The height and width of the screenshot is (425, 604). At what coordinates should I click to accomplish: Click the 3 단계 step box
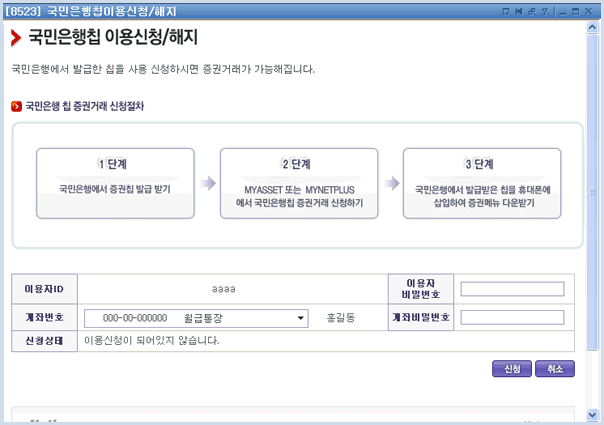482,183
